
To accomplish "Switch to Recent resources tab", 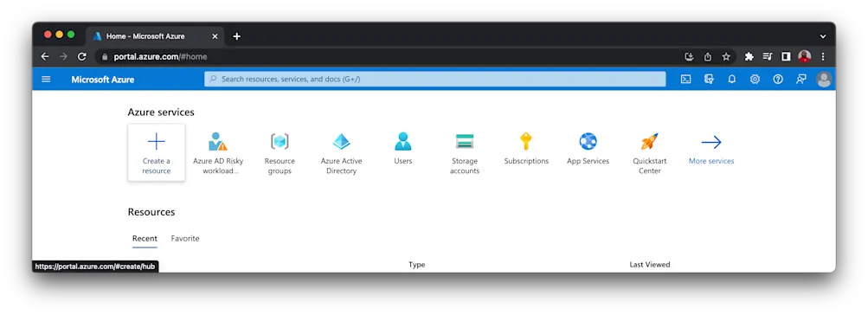I will (x=145, y=239).
